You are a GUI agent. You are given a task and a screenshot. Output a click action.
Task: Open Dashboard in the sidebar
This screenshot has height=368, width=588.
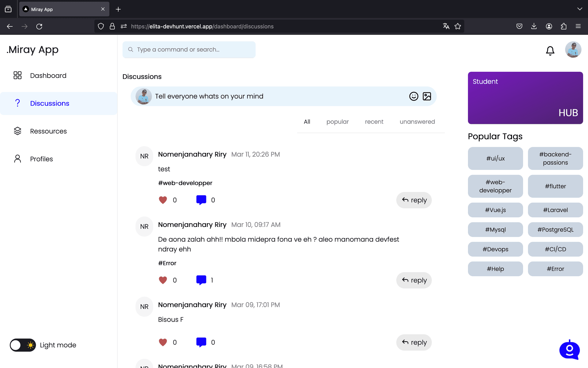(x=58, y=75)
